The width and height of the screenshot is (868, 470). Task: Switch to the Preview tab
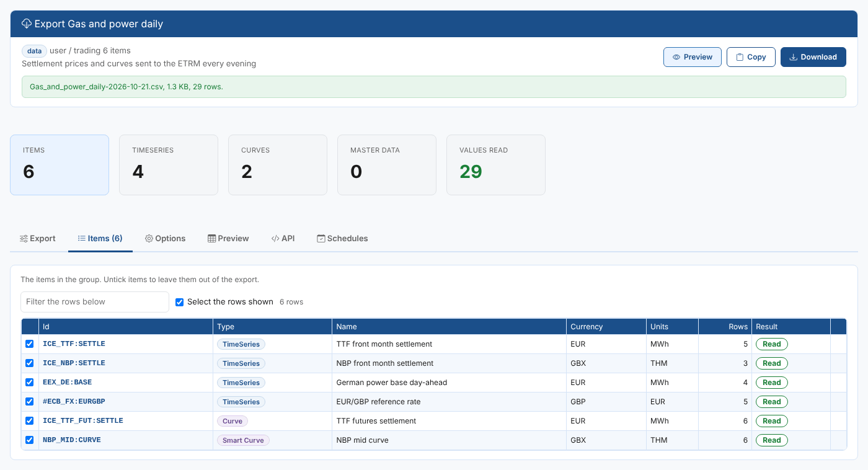click(x=228, y=239)
